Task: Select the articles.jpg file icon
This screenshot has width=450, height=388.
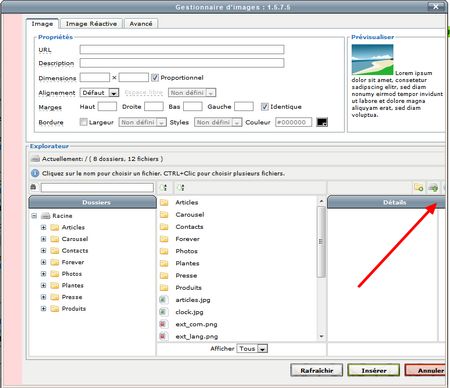Action: (x=163, y=300)
